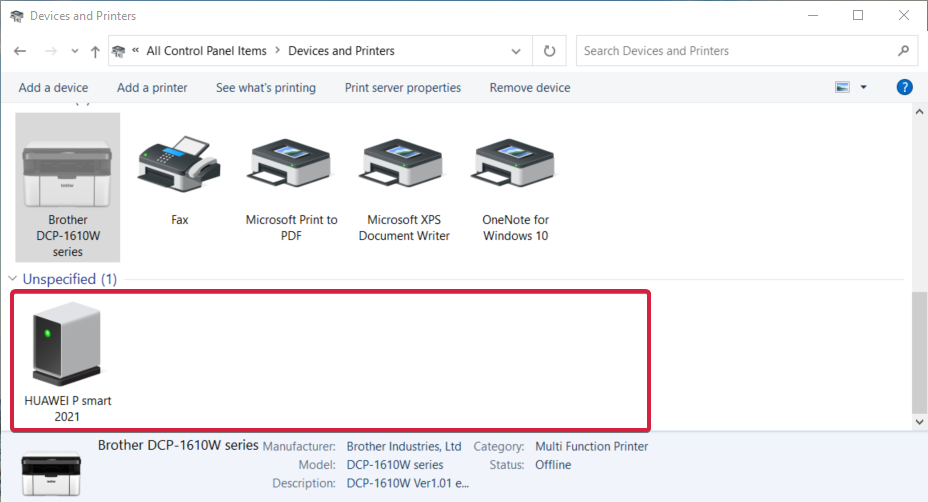Click the Brother Industries, Ltd manufacturer value
This screenshot has width=928, height=502.
pos(404,446)
